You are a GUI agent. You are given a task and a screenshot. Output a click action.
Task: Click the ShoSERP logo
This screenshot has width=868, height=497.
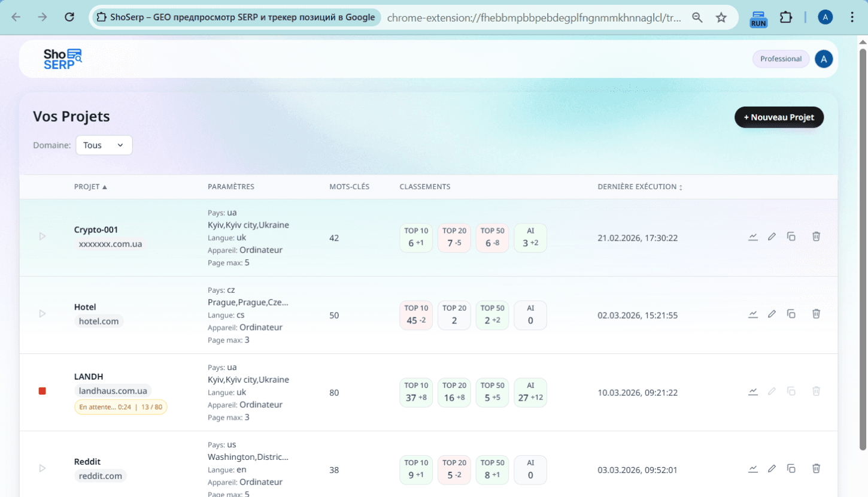point(62,59)
